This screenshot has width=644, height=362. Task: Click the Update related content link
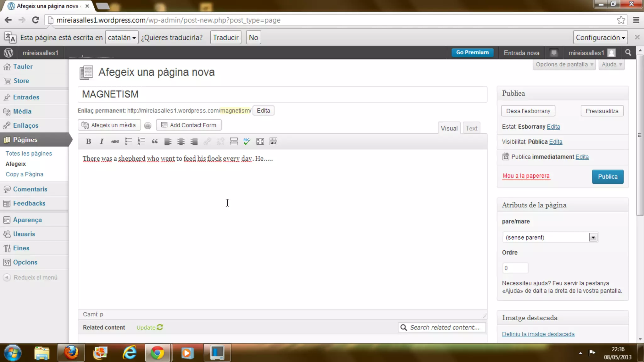point(150,327)
